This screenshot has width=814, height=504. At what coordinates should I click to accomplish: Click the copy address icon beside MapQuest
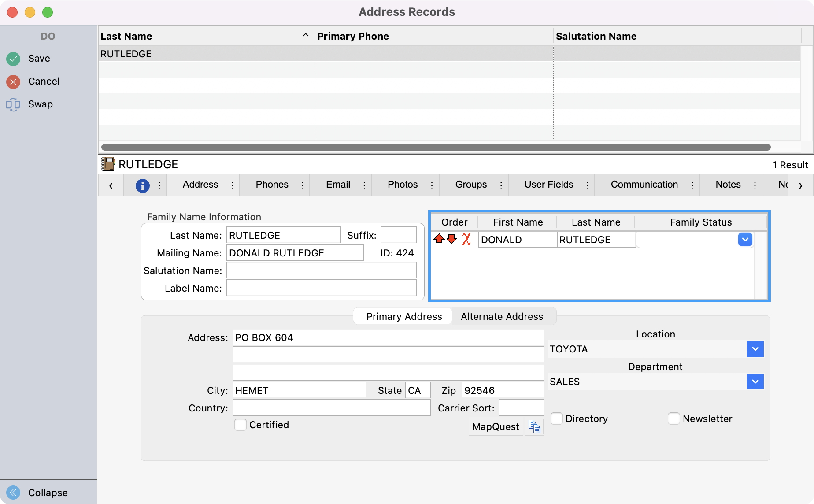[535, 426]
